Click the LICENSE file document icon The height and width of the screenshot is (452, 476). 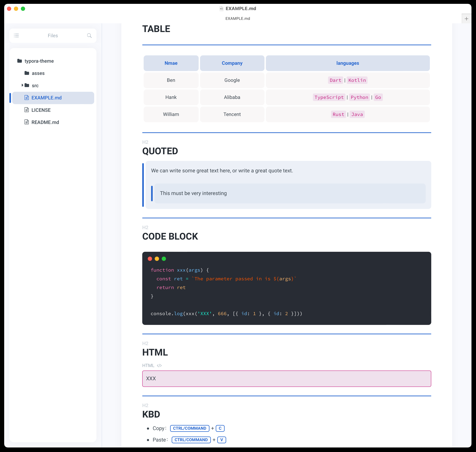point(27,110)
